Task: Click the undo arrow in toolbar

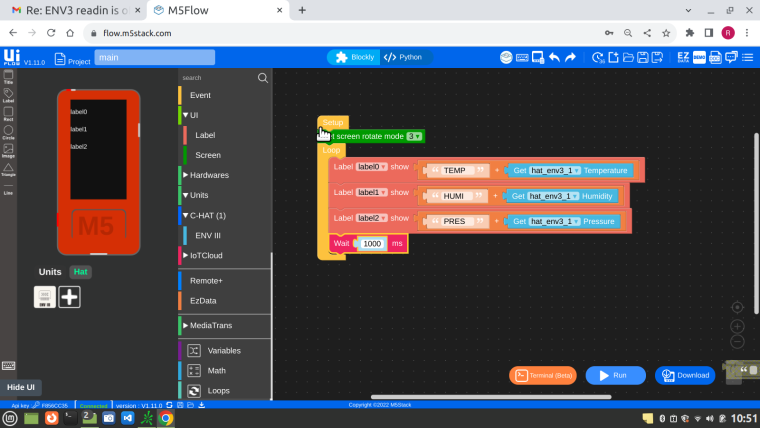Action: [554, 57]
